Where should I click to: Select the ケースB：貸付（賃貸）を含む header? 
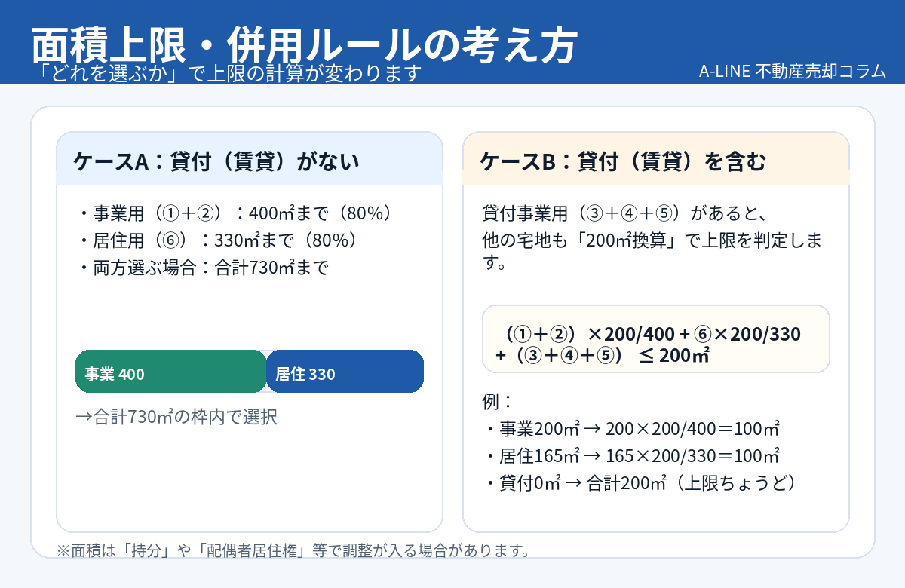coord(622,161)
